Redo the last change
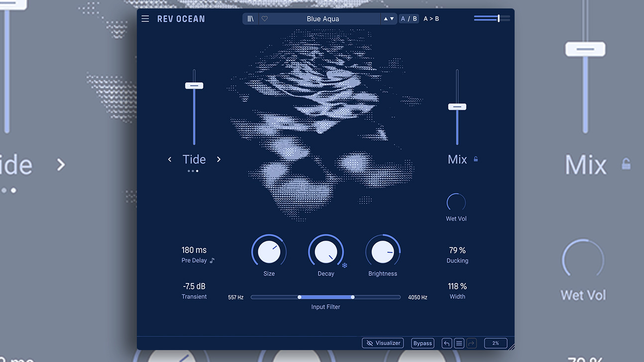Image resolution: width=644 pixels, height=362 pixels. [471, 343]
